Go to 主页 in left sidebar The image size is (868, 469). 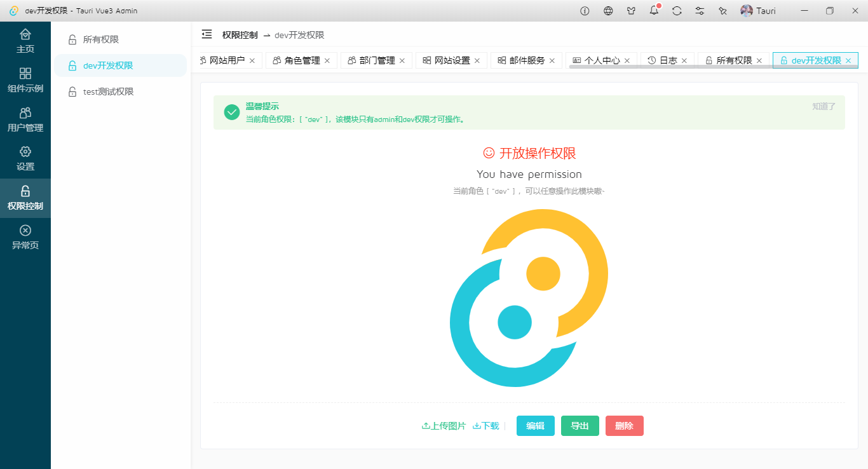[x=25, y=41]
